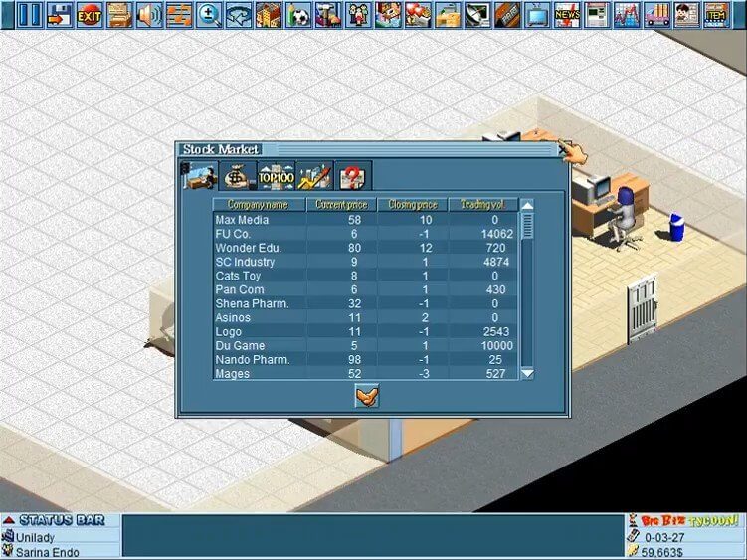Click the seated worker at the desk
Screen dimensions: 747x560
[624, 217]
